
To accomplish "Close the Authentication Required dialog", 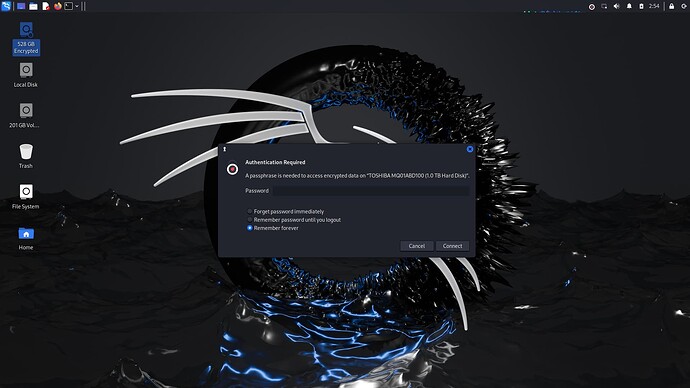I will pos(470,149).
